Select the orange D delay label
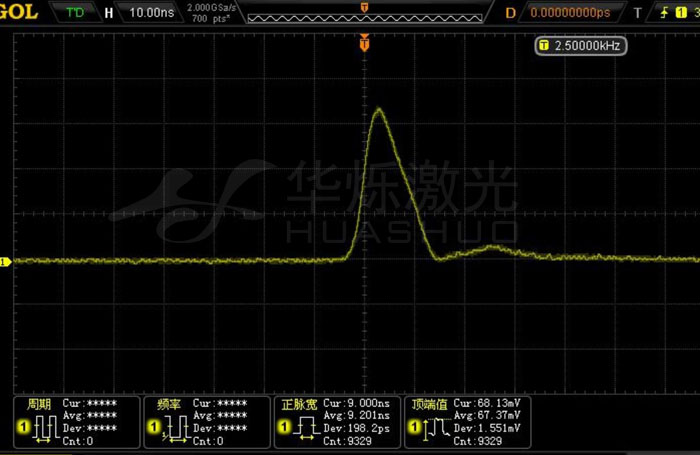 pos(510,13)
